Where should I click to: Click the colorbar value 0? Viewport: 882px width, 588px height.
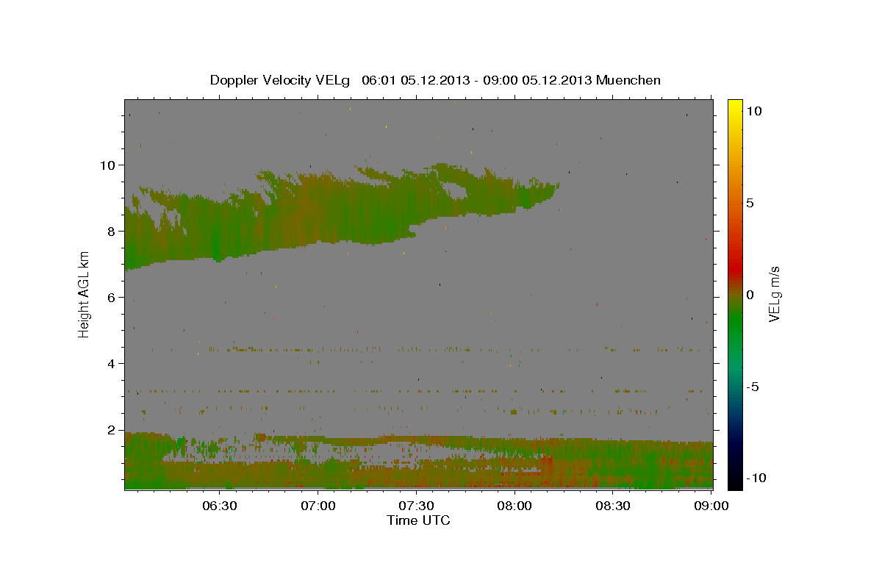(x=750, y=295)
